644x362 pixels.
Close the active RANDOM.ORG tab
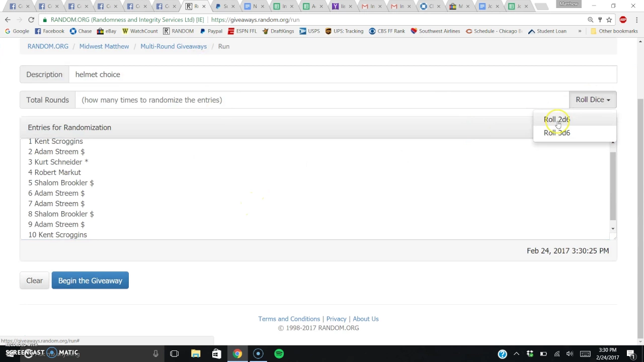click(x=204, y=7)
